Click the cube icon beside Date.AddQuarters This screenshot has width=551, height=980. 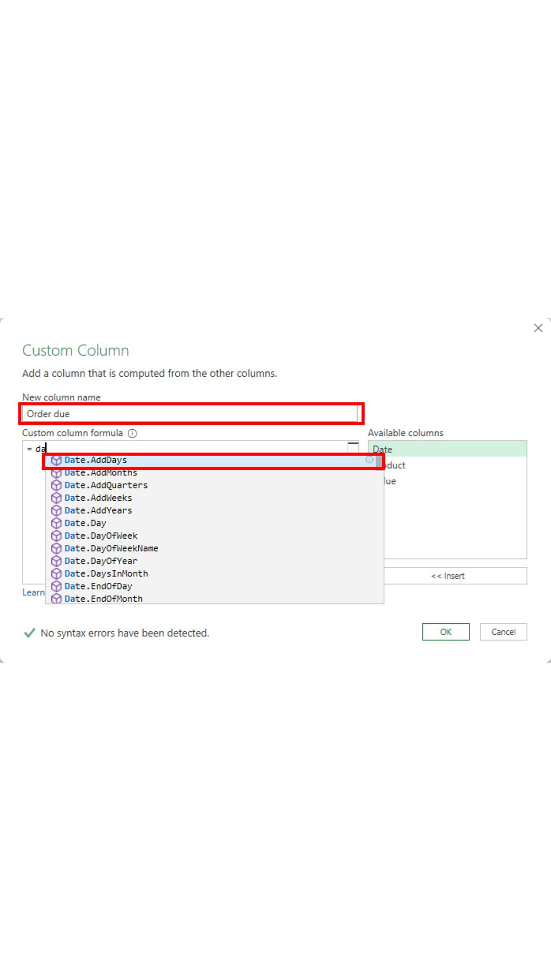pos(56,485)
